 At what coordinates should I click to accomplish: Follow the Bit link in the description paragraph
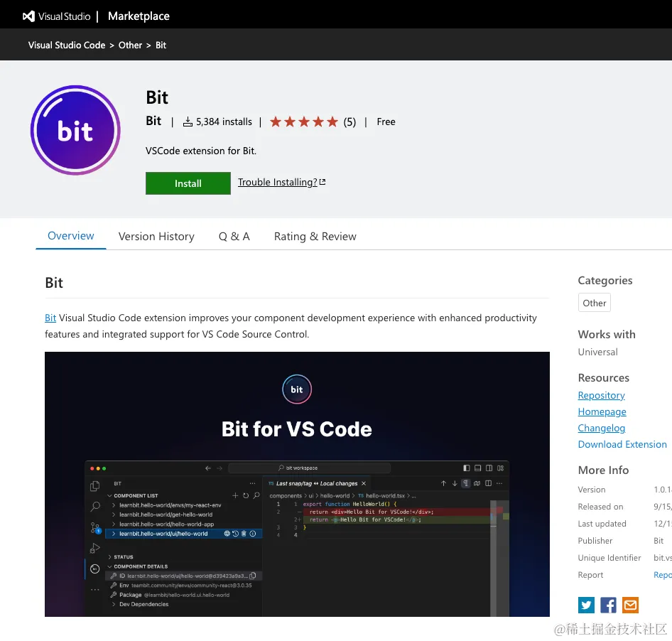point(50,318)
